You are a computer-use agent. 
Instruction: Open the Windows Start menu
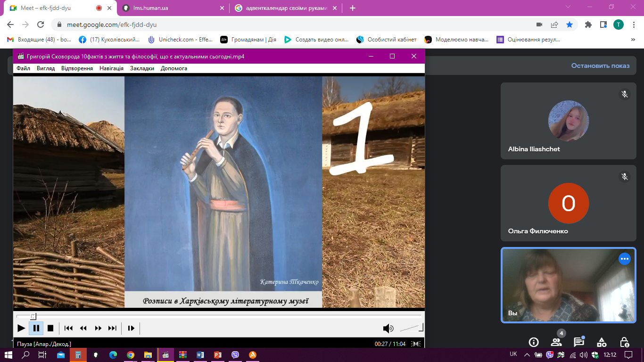click(8, 355)
